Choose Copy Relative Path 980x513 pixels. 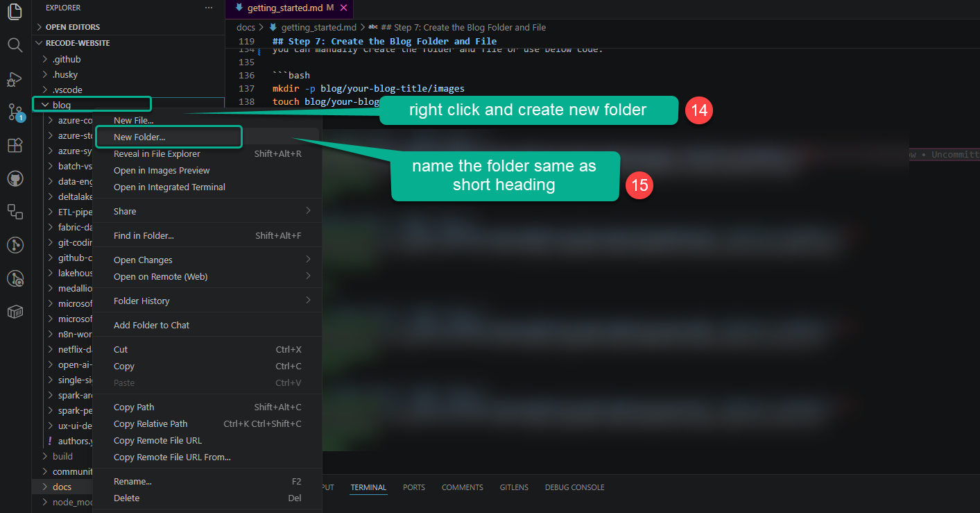[x=207, y=424]
